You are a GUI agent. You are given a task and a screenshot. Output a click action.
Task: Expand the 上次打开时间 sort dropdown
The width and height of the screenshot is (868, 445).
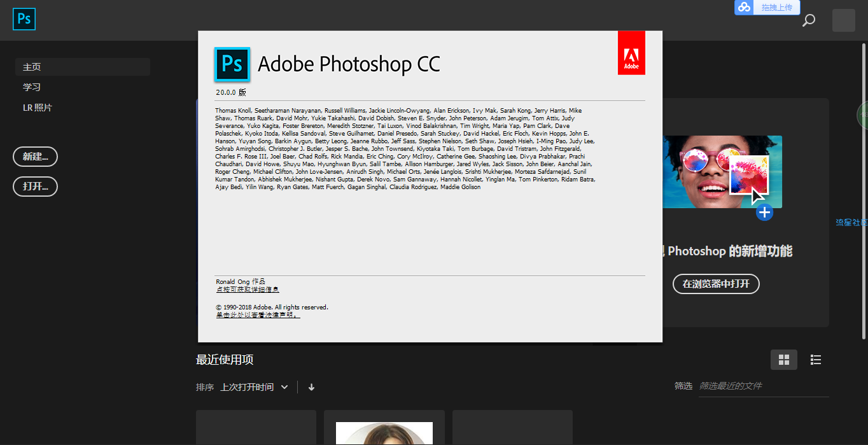coord(255,387)
